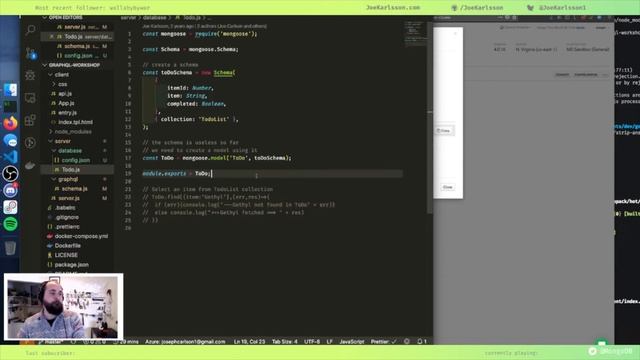Collapse the server folder

pyautogui.click(x=62, y=141)
